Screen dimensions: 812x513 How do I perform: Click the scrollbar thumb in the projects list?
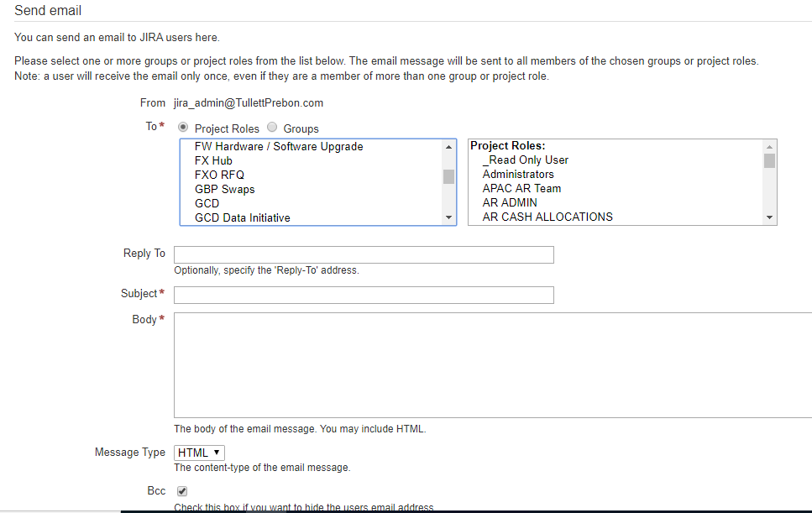[x=448, y=178]
